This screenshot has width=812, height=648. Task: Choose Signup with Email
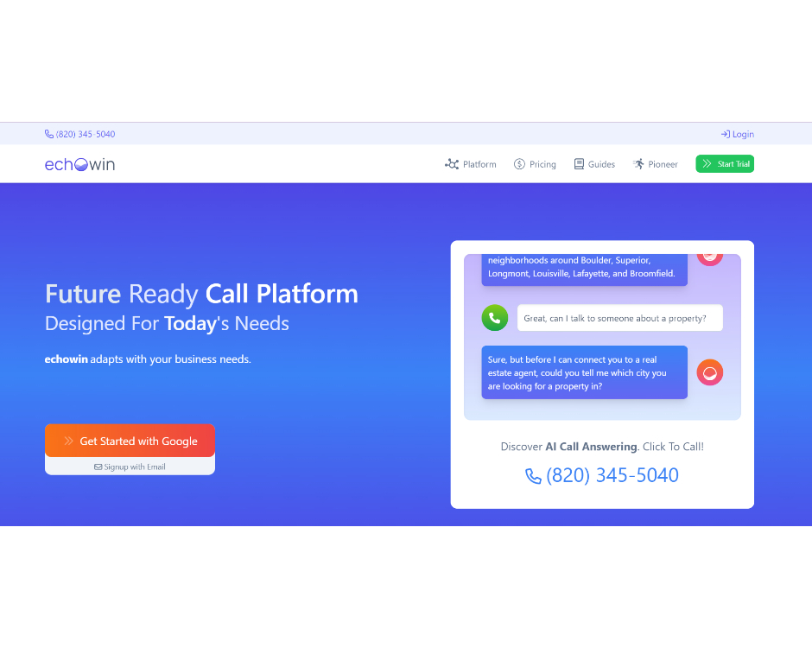(x=130, y=467)
